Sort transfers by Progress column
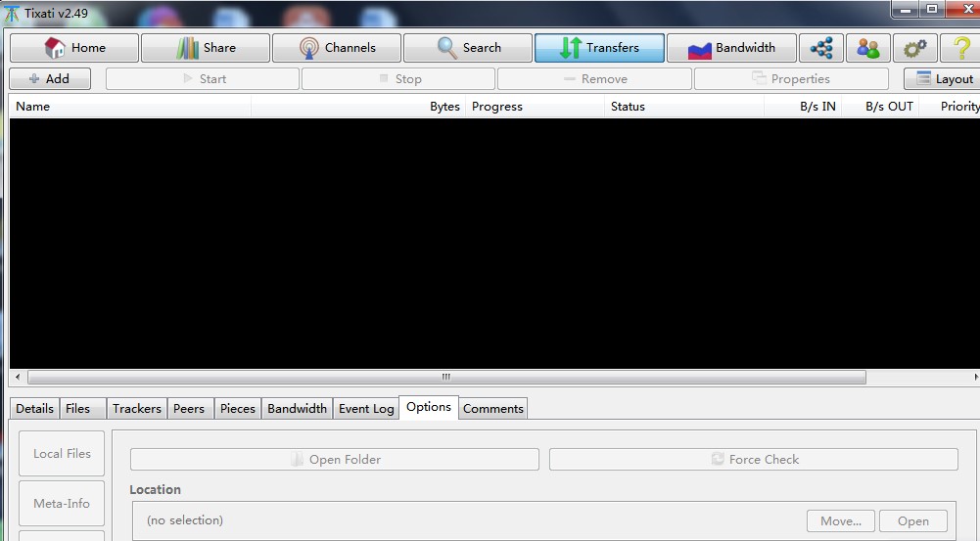Viewport: 980px width, 541px height. tap(536, 107)
